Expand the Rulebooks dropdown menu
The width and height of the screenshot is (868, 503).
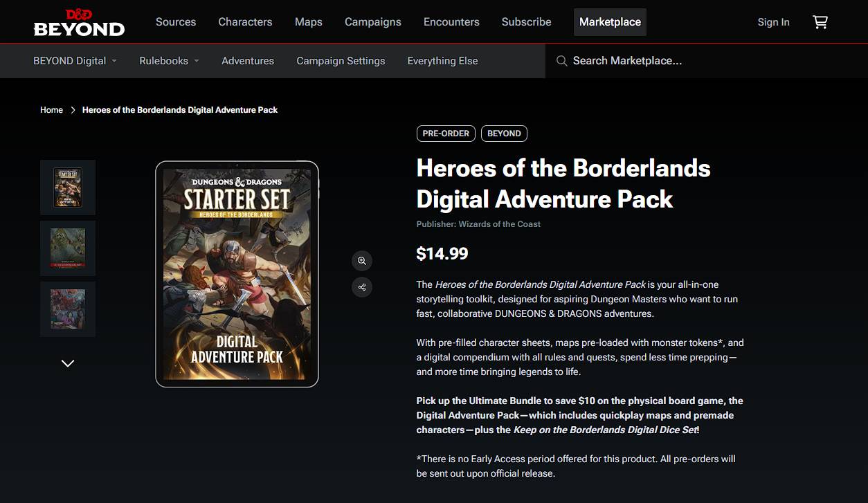(x=169, y=61)
